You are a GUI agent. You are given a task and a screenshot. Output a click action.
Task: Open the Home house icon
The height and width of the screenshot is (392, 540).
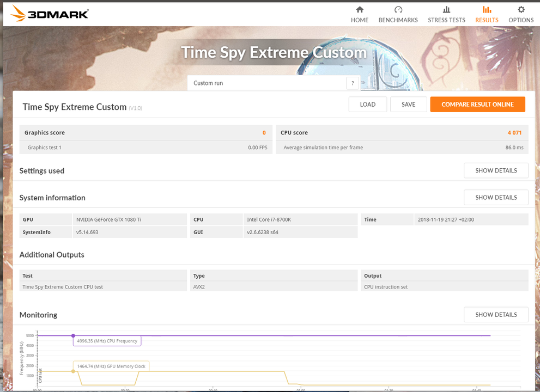360,9
